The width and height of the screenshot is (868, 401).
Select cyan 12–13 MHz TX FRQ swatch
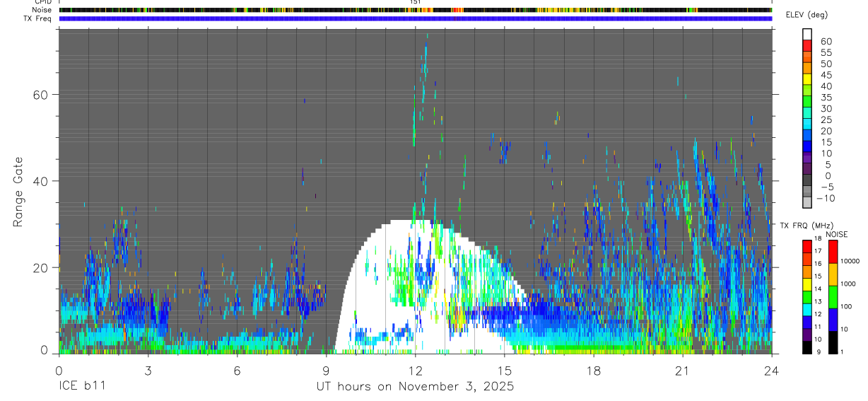click(807, 310)
